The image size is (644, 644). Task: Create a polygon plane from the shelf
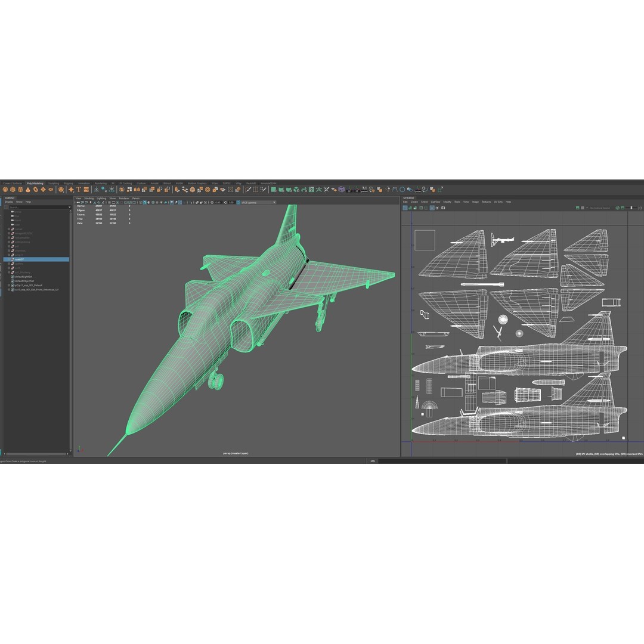click(x=43, y=190)
